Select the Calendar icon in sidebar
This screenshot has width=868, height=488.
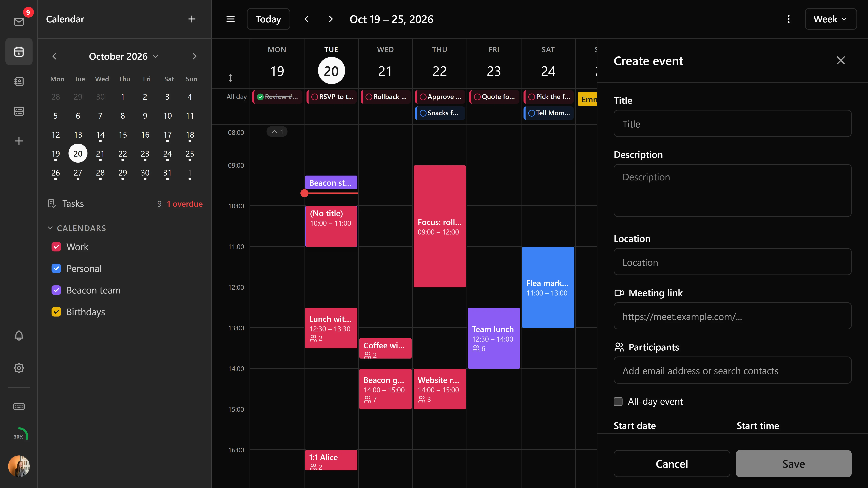tap(19, 52)
